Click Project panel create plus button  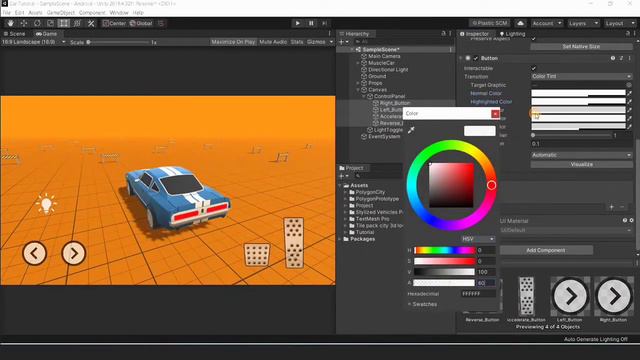click(x=341, y=176)
